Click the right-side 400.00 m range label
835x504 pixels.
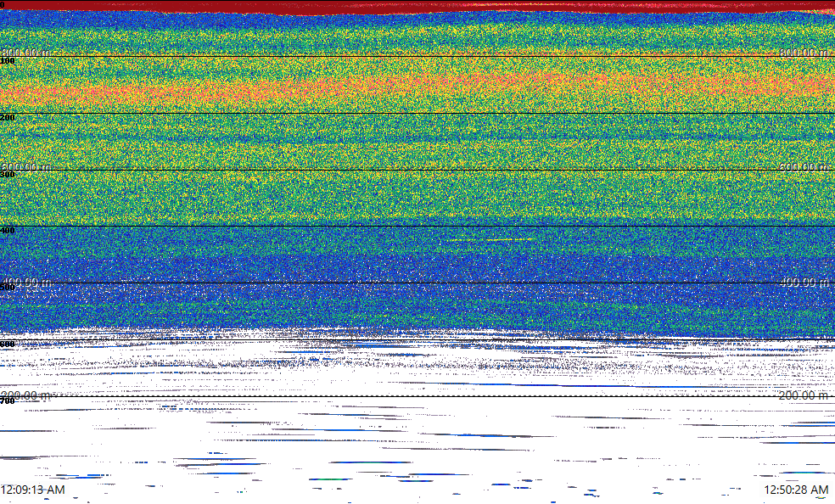coord(804,282)
